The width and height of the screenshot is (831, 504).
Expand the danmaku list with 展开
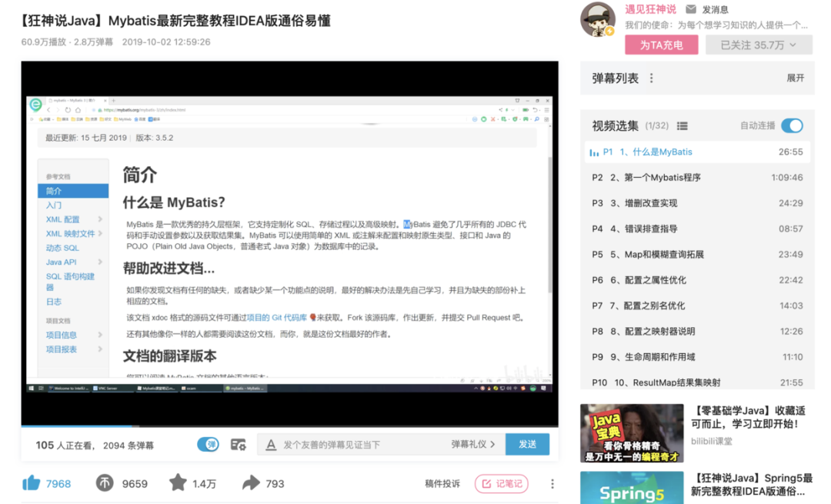(x=796, y=78)
